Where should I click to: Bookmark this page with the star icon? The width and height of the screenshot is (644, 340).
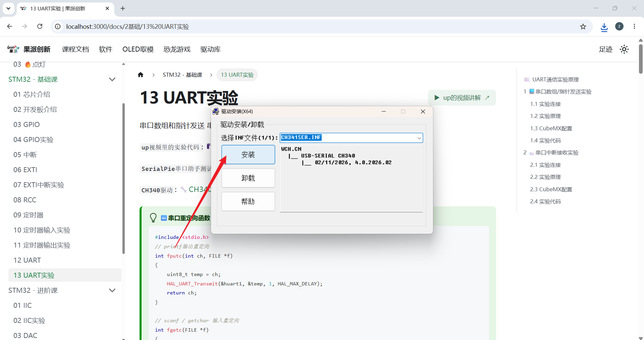click(x=583, y=26)
